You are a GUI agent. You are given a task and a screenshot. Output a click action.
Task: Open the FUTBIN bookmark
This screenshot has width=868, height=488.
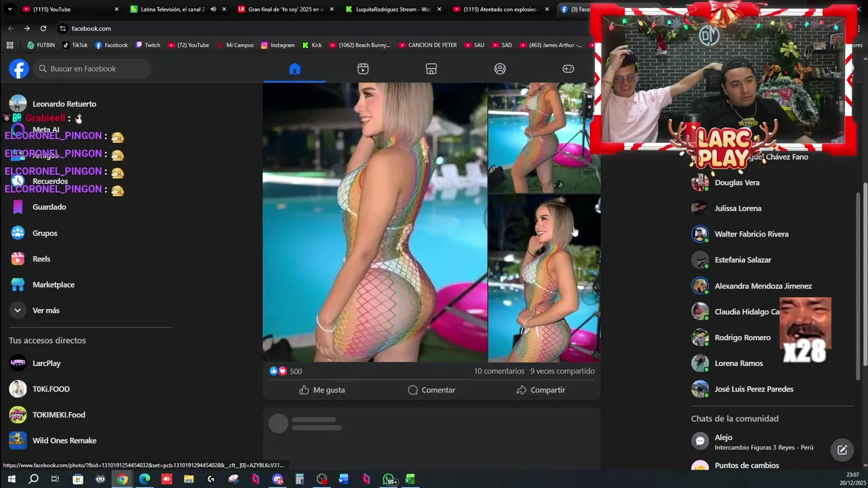[41, 45]
